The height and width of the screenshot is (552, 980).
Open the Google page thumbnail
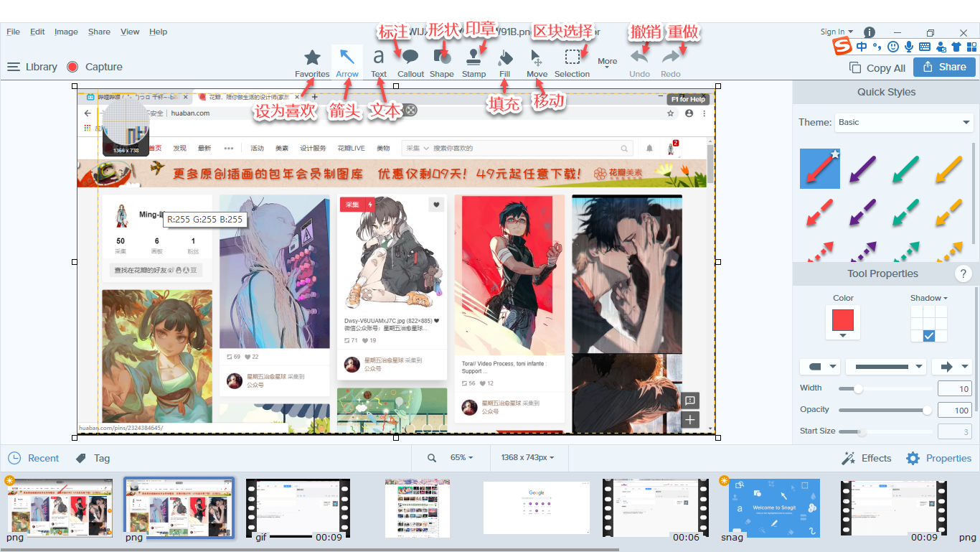coord(537,508)
